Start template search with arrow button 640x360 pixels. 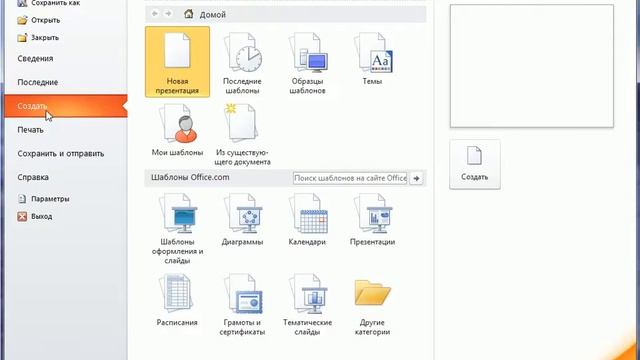(416, 178)
